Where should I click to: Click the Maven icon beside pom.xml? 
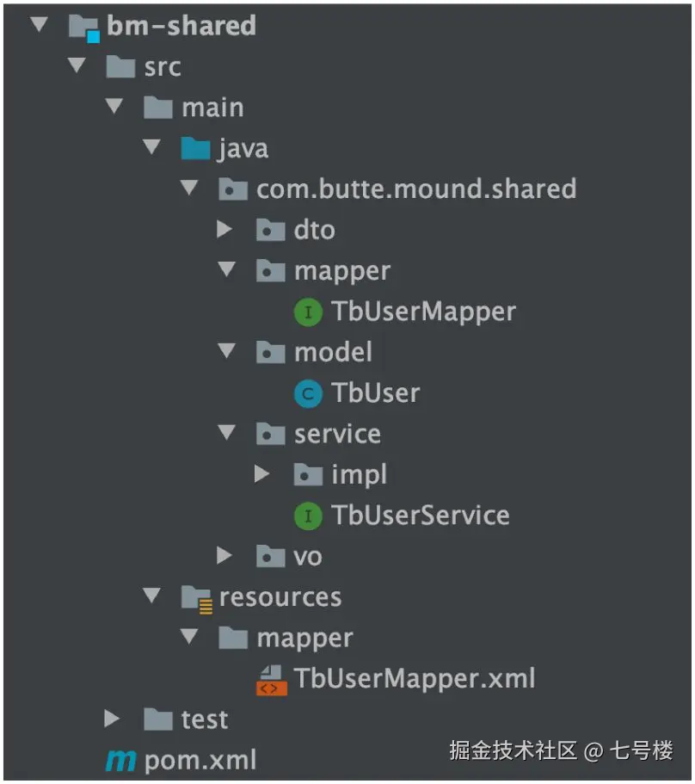120,761
